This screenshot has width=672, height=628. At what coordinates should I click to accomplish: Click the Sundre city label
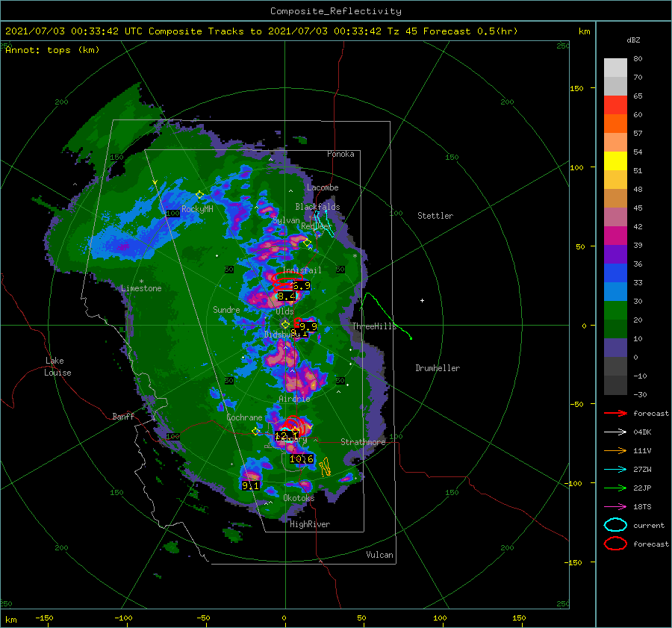[x=226, y=310]
